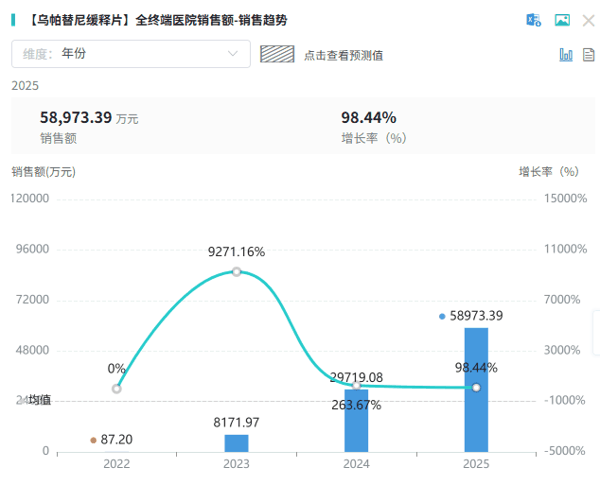Click the brown dot beside 87.20
This screenshot has width=600, height=485.
tap(93, 439)
